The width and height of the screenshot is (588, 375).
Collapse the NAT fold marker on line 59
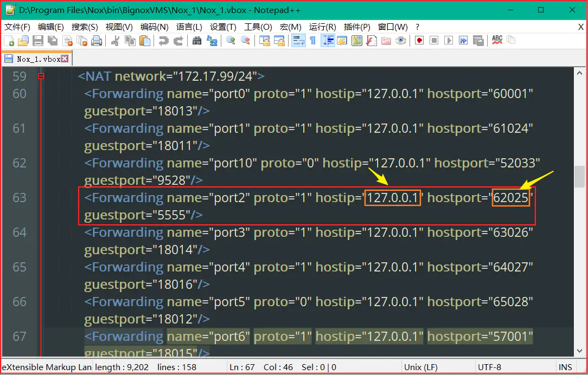(x=41, y=76)
